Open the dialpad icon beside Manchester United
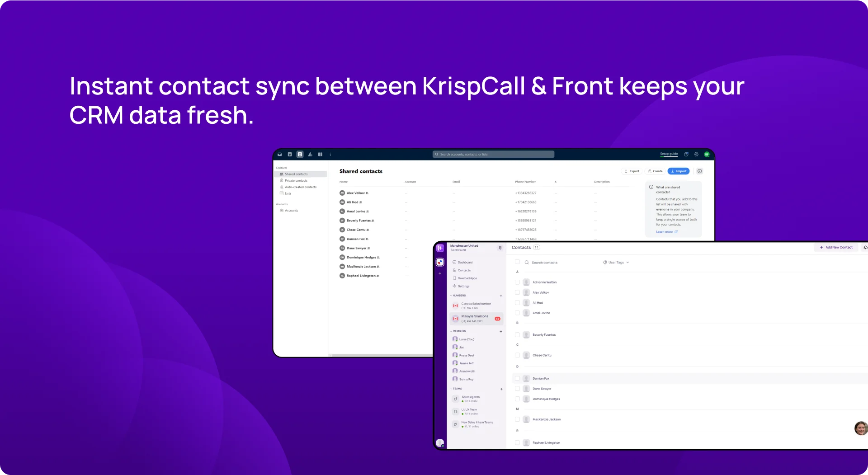Viewport: 868px width, 475px height. pyautogui.click(x=500, y=248)
